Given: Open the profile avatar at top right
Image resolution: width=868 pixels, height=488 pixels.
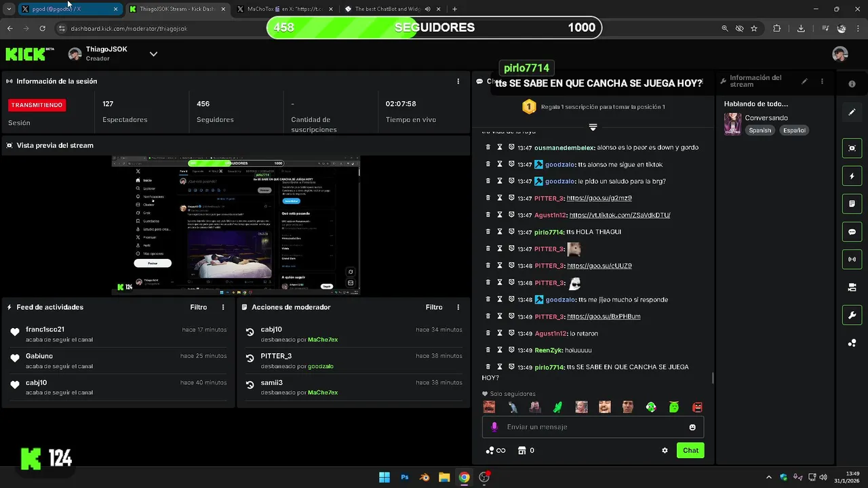Looking at the screenshot, I should 840,54.
